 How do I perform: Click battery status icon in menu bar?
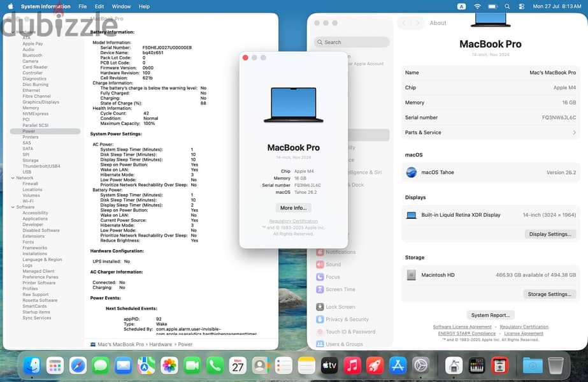pyautogui.click(x=492, y=6)
